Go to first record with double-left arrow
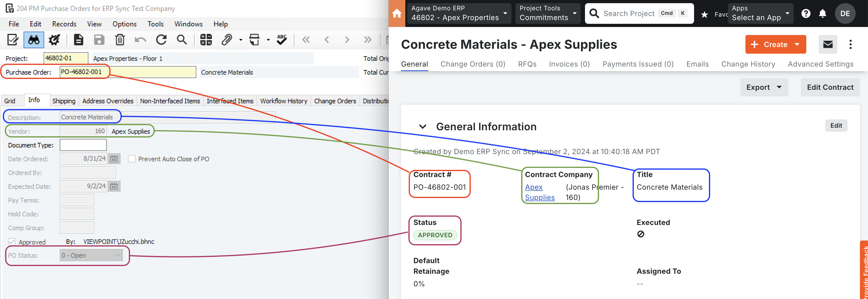The image size is (868, 299). pyautogui.click(x=306, y=40)
